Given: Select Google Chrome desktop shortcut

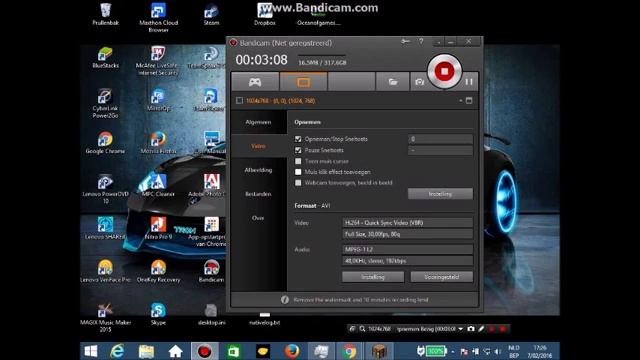Looking at the screenshot, I should [x=105, y=143].
